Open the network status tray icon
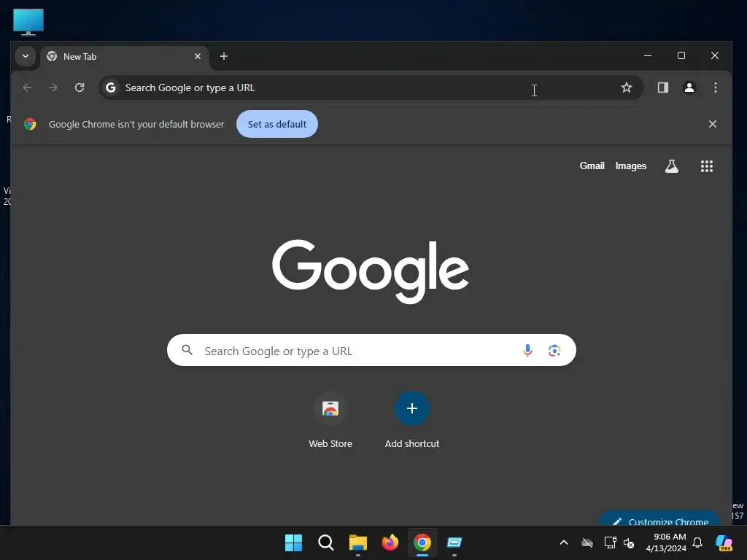The width and height of the screenshot is (747, 560). pyautogui.click(x=611, y=542)
